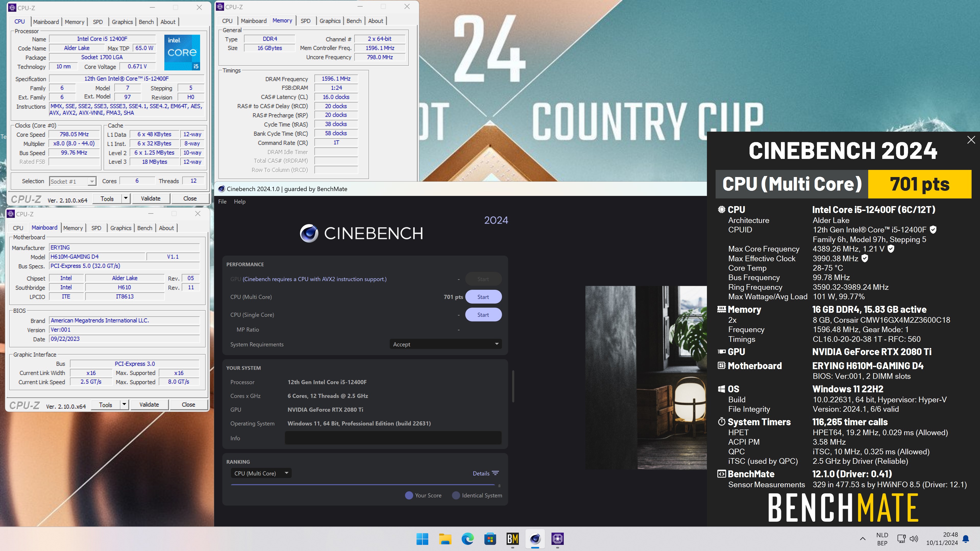Expand System Requirements Accept dropdown
The image size is (980, 551).
[x=446, y=344]
